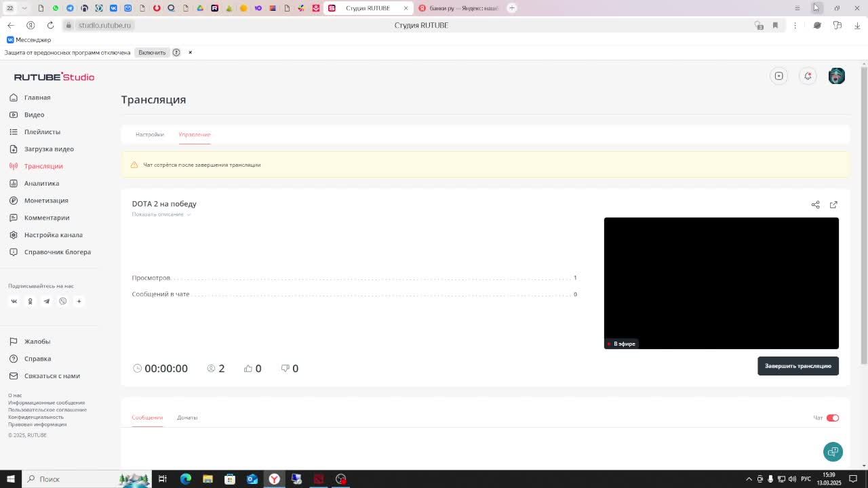This screenshot has height=488, width=868.
Task: Open the notifications bell
Action: tap(808, 76)
